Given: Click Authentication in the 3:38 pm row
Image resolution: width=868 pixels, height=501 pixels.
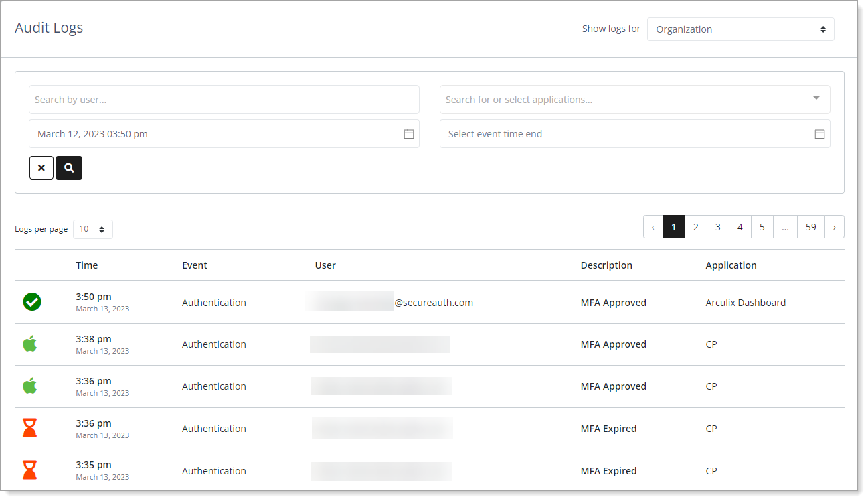Looking at the screenshot, I should pos(214,344).
